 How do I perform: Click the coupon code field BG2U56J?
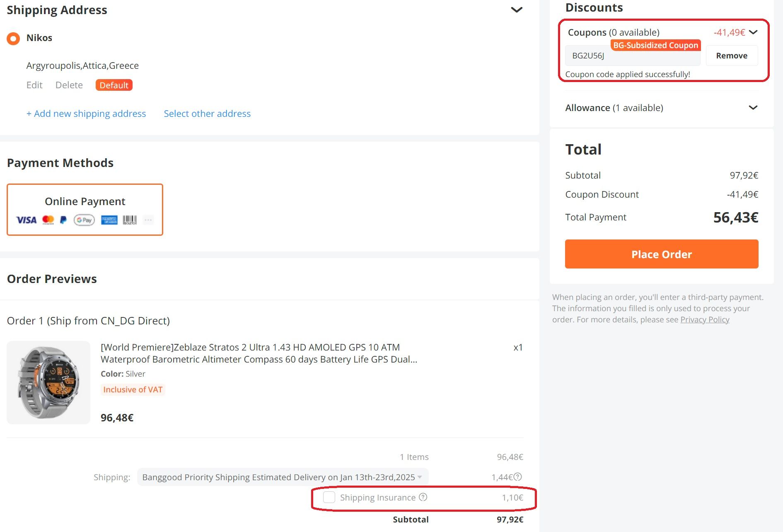(633, 56)
